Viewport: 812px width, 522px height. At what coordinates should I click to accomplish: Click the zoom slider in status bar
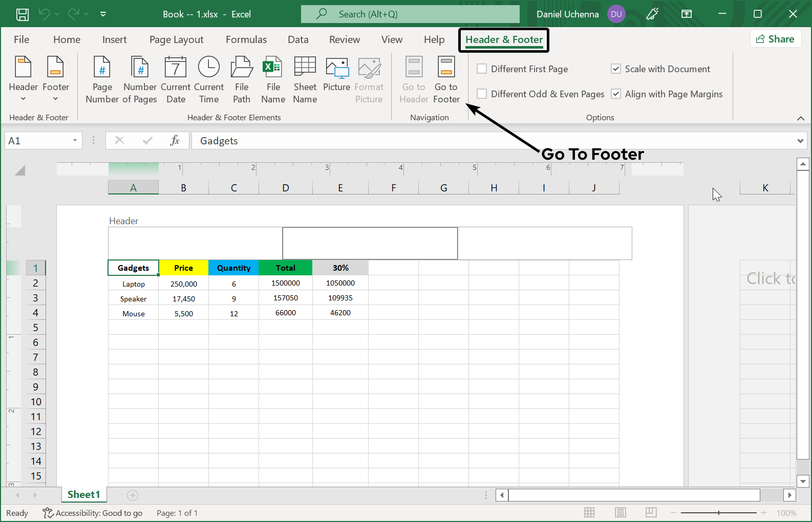[x=718, y=513]
